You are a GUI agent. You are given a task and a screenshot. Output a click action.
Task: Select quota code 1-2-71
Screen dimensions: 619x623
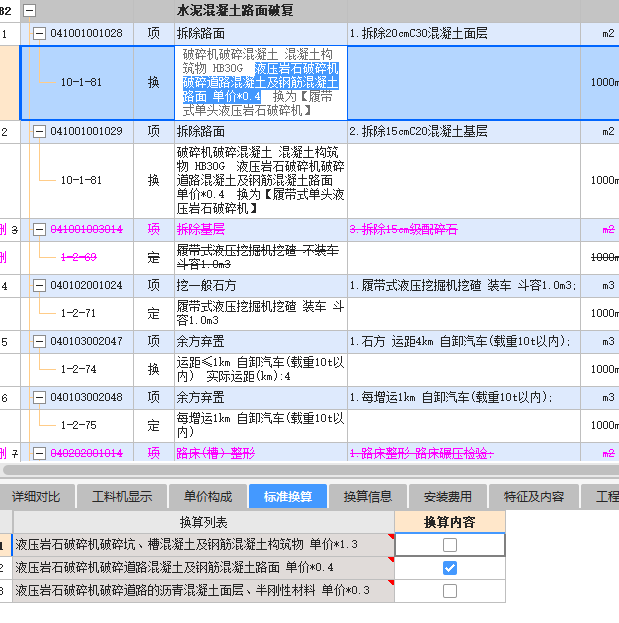[x=77, y=313]
